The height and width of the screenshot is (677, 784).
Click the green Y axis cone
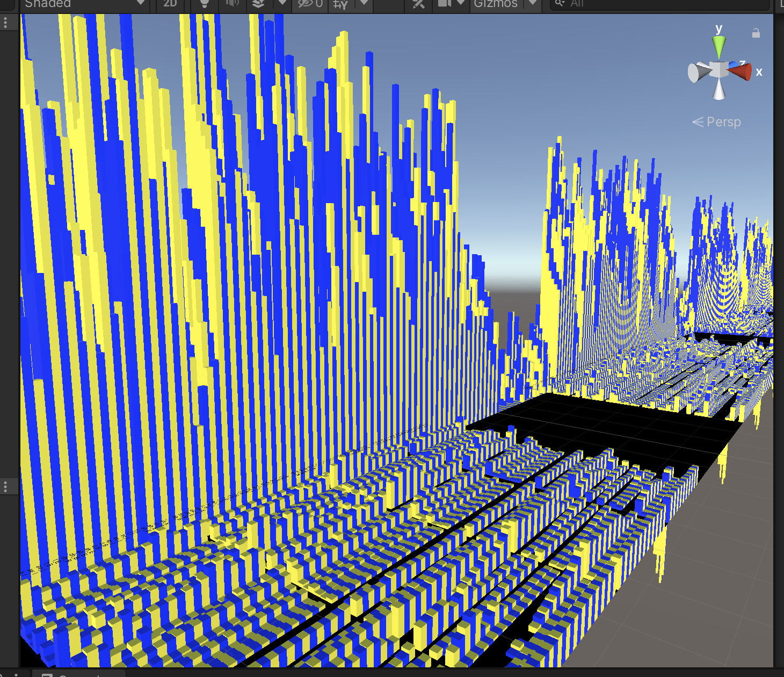[x=718, y=46]
